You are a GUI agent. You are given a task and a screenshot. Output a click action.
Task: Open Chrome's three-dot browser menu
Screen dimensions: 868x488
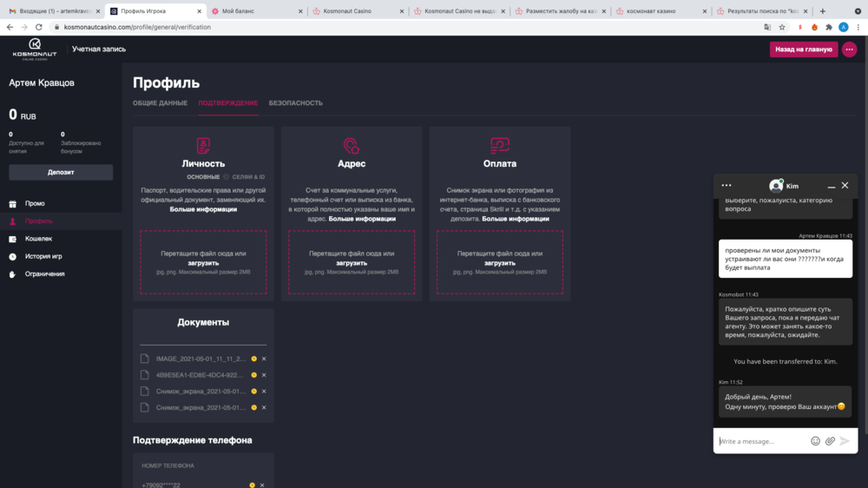(x=858, y=27)
